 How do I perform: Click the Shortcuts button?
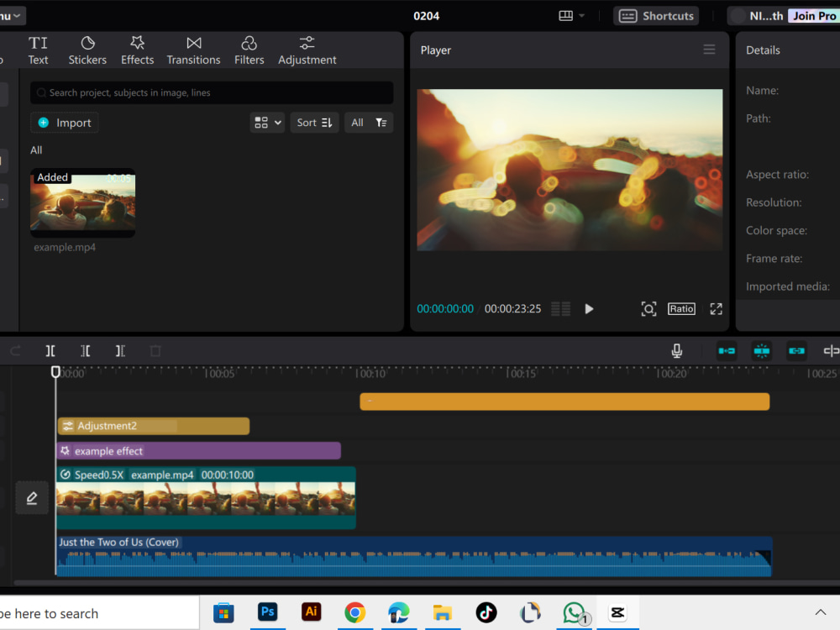[656, 16]
